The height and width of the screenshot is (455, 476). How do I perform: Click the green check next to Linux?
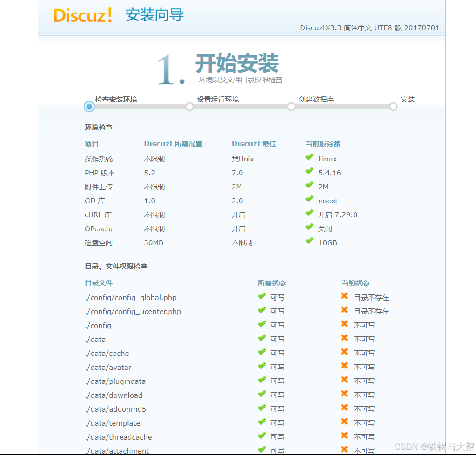coord(309,157)
